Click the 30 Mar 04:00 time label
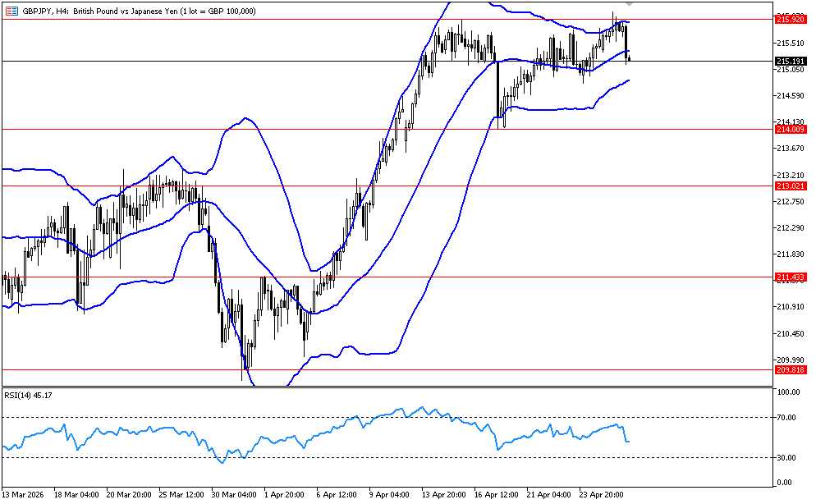Screen dimensions: 816x504 tap(234, 495)
